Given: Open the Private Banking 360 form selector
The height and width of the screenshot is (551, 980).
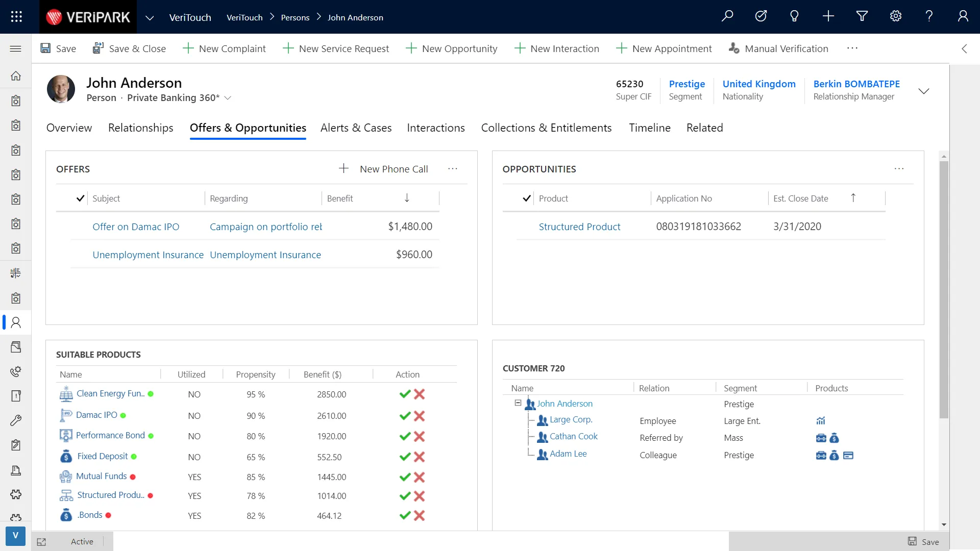Looking at the screenshot, I should pyautogui.click(x=228, y=98).
